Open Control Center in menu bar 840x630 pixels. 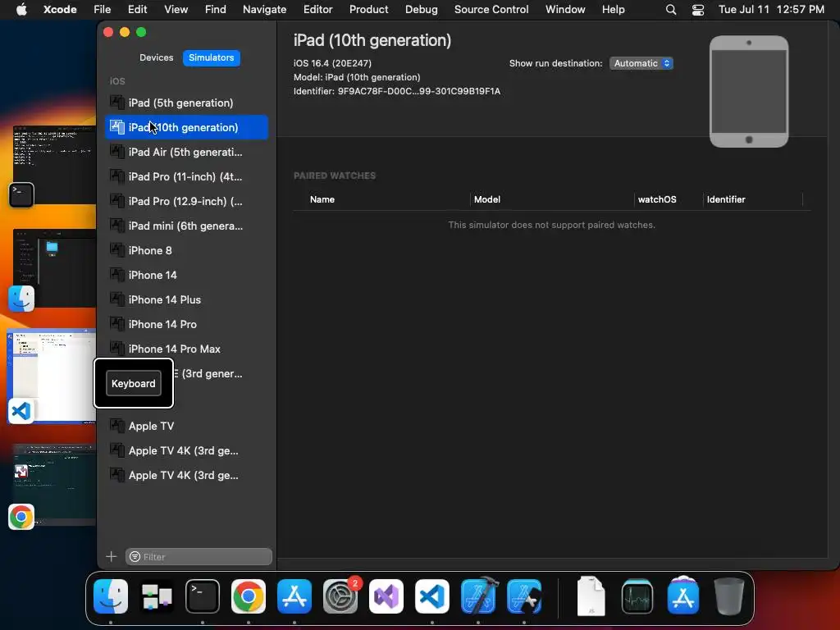697,10
